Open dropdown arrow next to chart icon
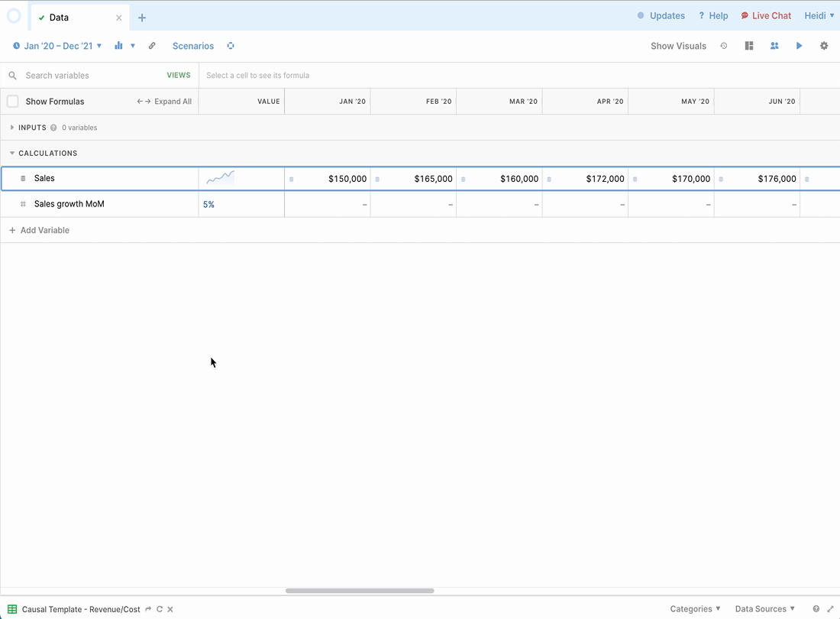Viewport: 840px width, 619px height. tap(133, 46)
